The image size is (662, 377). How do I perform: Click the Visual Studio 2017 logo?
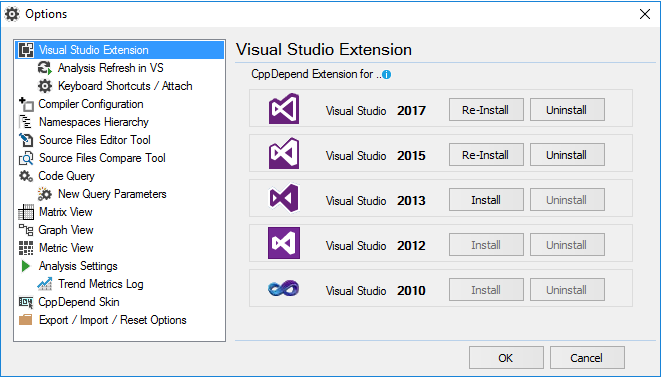284,108
